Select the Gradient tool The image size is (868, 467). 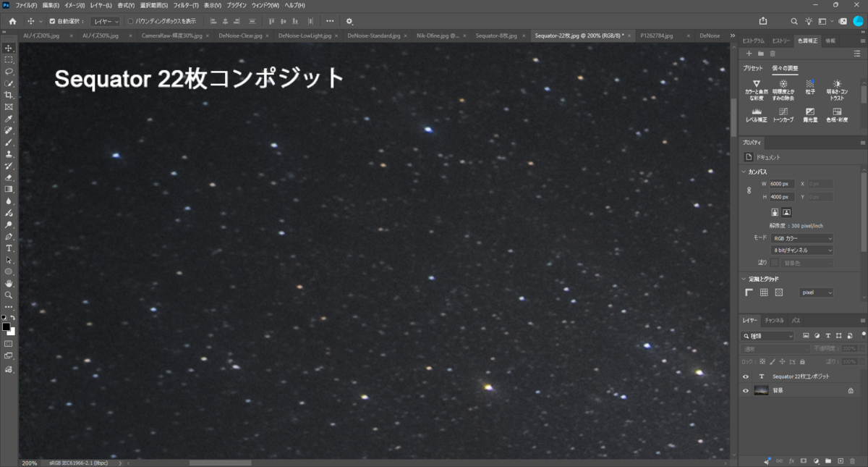click(x=9, y=189)
